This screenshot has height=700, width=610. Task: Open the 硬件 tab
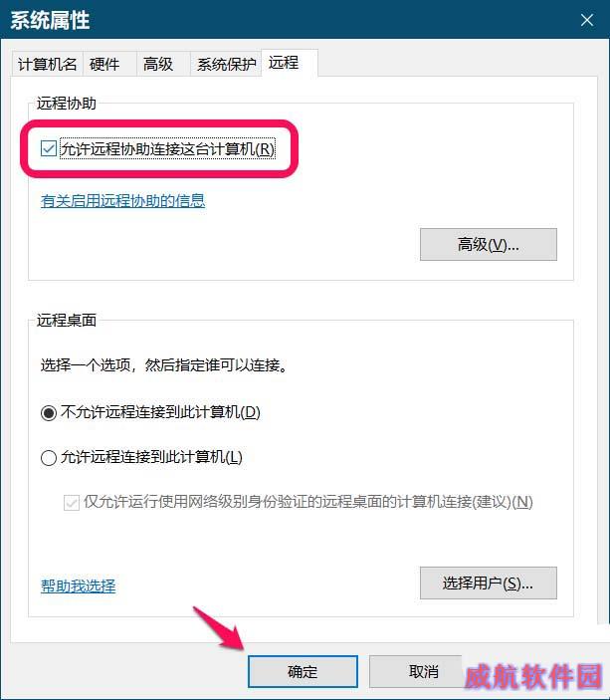coord(109,65)
